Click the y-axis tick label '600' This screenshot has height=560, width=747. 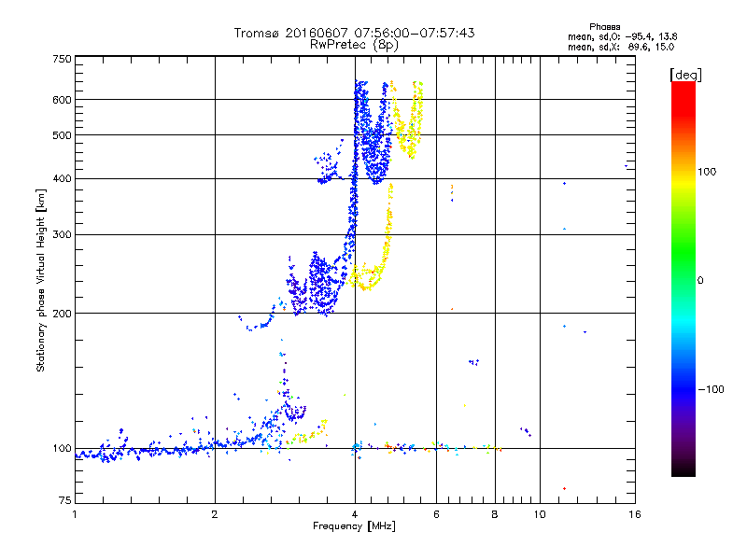tap(62, 100)
